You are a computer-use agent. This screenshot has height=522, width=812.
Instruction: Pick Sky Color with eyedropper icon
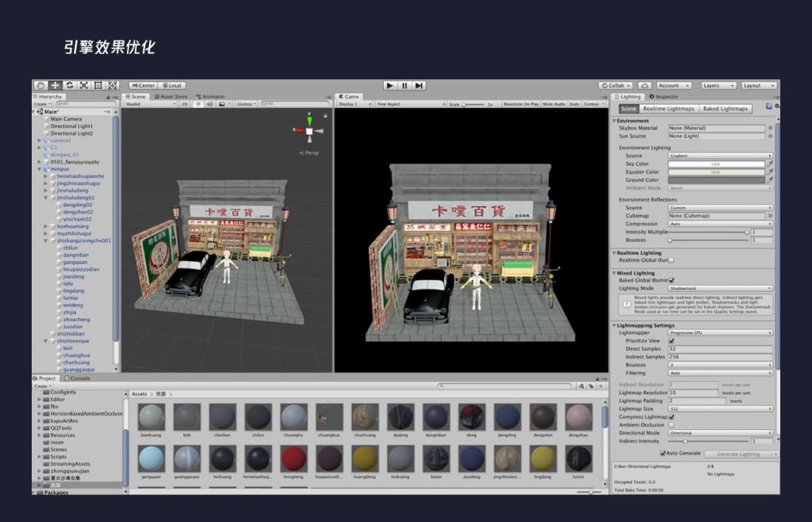click(x=770, y=164)
